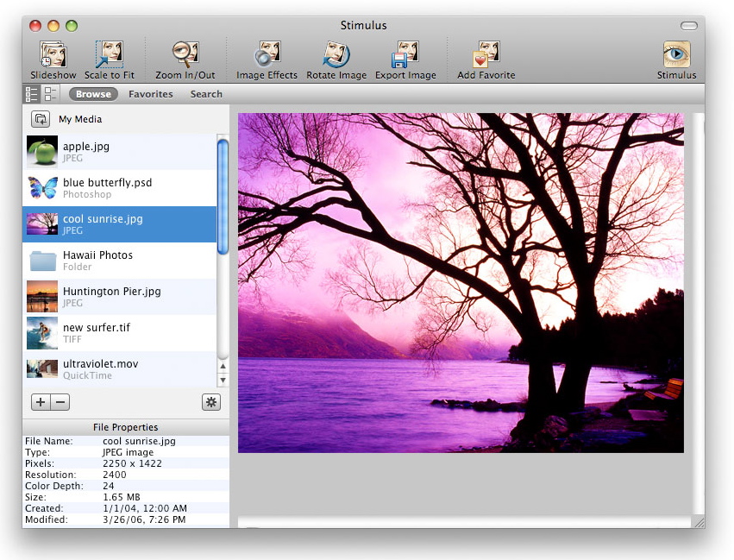Switch to list view mode
Screen dimensions: 734x560
coord(32,94)
